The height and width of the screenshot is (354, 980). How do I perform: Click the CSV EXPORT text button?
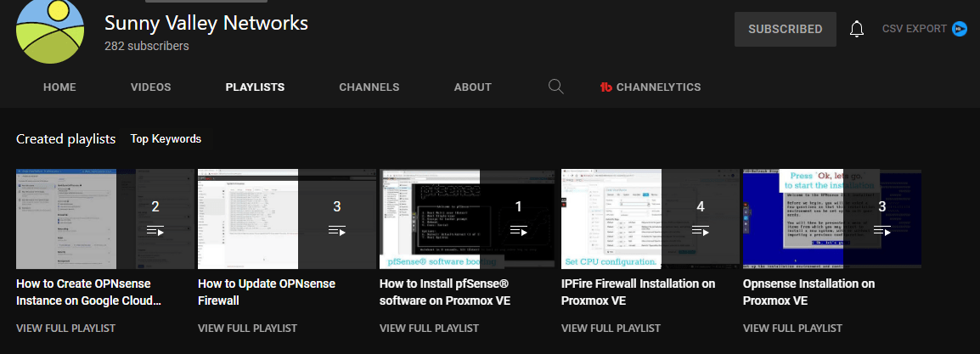pos(915,29)
